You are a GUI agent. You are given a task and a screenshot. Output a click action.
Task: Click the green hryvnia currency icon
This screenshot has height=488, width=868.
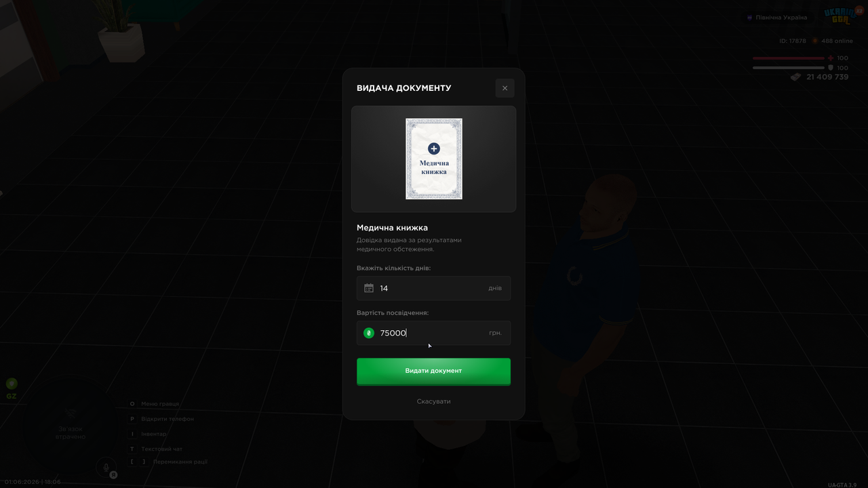(x=369, y=333)
